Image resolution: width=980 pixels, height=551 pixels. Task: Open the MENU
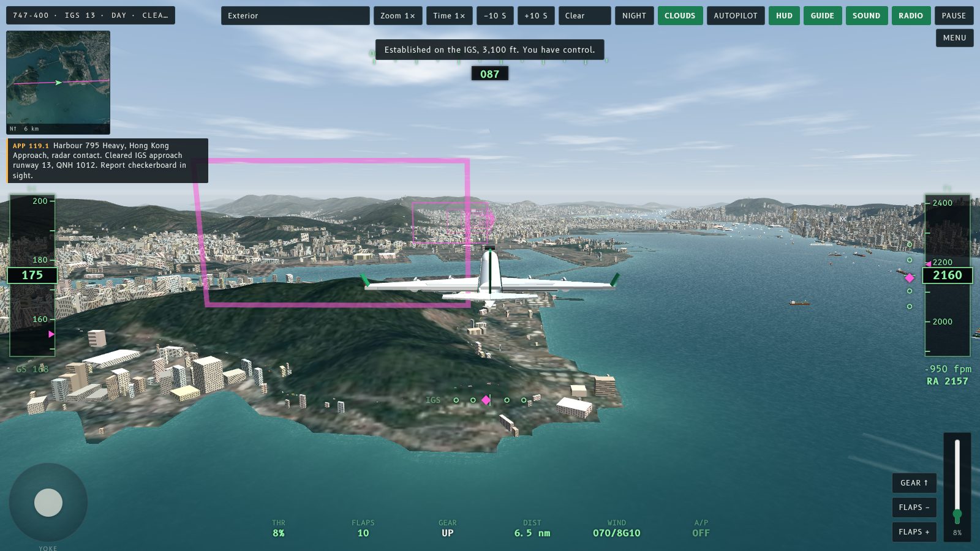(954, 38)
